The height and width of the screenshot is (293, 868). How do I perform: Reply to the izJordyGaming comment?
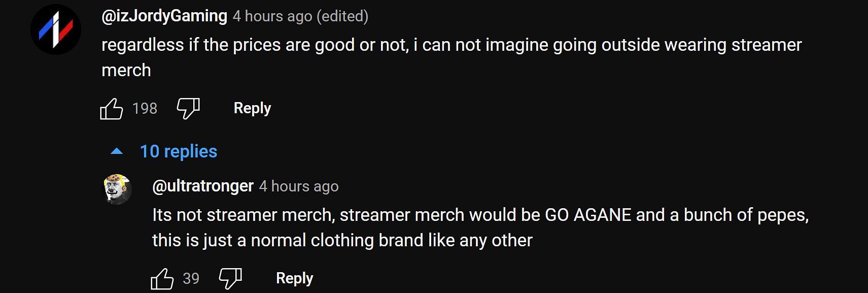252,108
